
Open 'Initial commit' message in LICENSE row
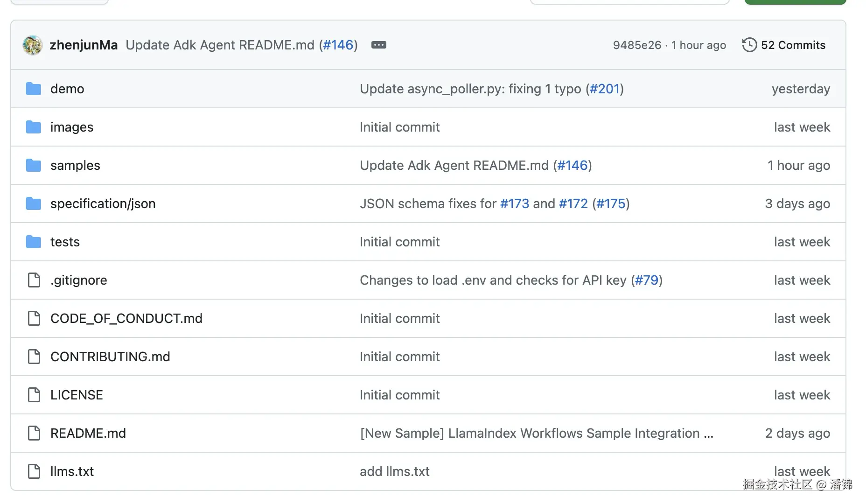(x=399, y=395)
